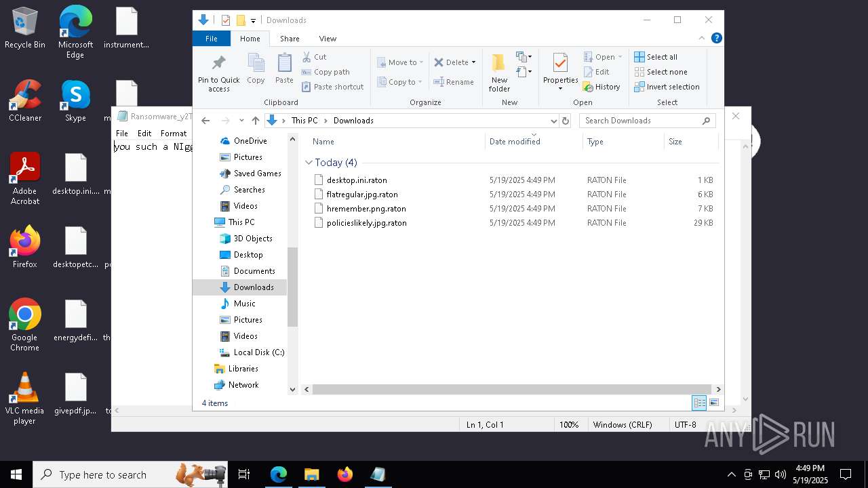
Task: Open Network in navigation pane
Action: tap(243, 385)
